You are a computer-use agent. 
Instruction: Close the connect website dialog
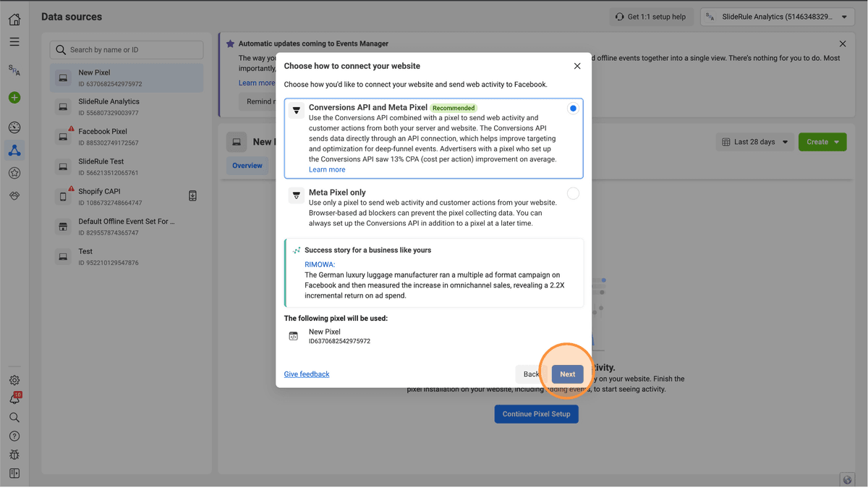[x=577, y=66]
